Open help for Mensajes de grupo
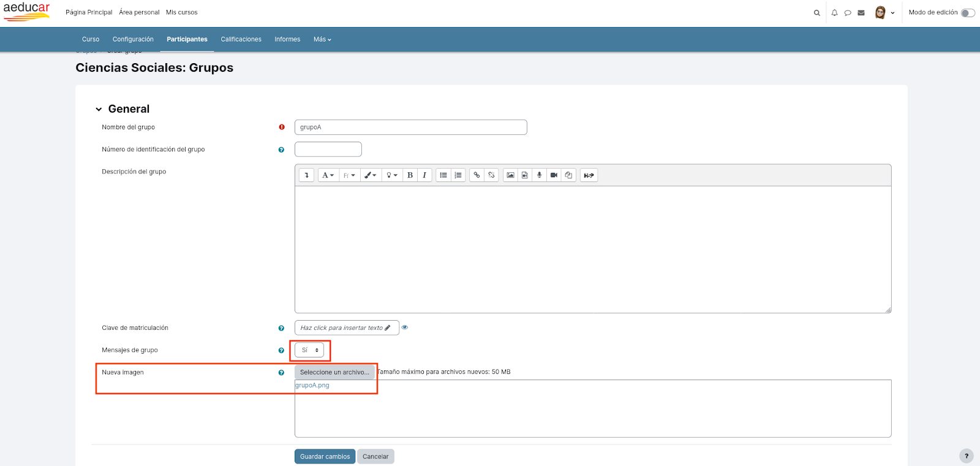 pos(281,351)
